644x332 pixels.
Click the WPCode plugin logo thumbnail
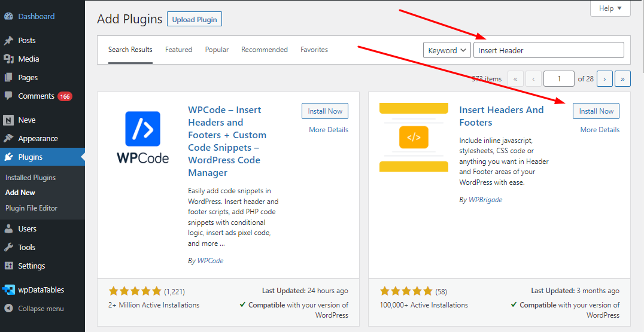click(142, 138)
